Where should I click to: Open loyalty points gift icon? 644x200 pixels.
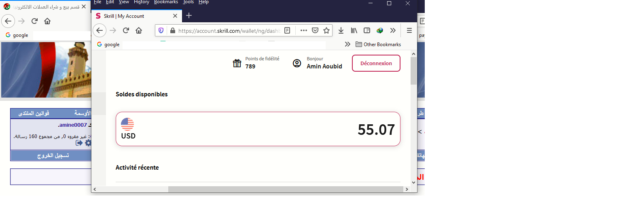coord(237,63)
